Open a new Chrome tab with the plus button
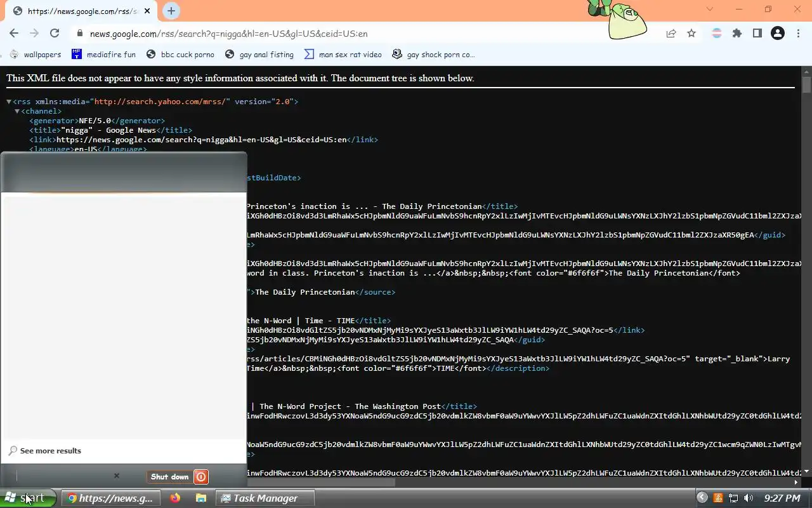Screen dimensions: 812x508 tap(171, 11)
